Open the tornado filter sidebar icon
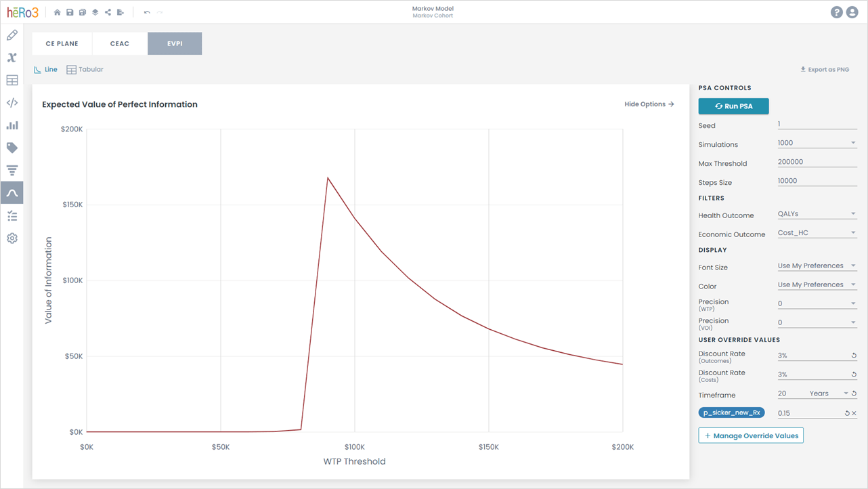The height and width of the screenshot is (489, 868). point(12,170)
